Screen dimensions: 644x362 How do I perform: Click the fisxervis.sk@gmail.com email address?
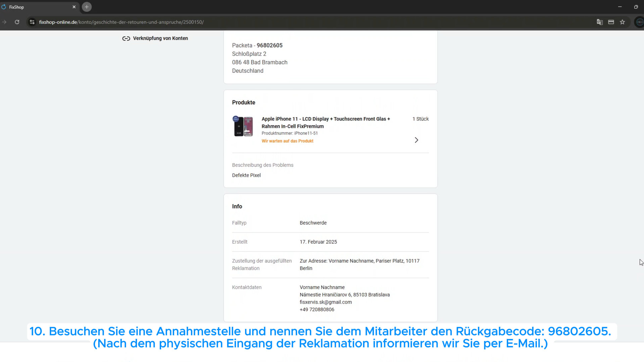(326, 302)
